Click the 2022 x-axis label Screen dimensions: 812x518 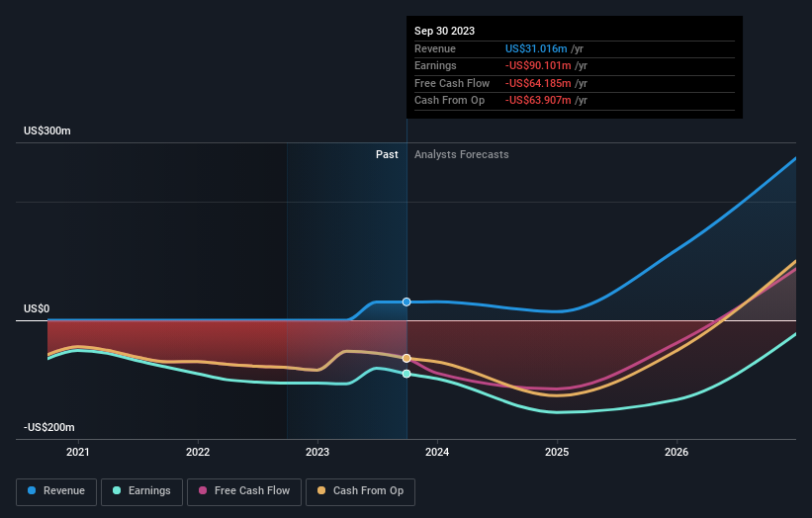[x=198, y=452]
